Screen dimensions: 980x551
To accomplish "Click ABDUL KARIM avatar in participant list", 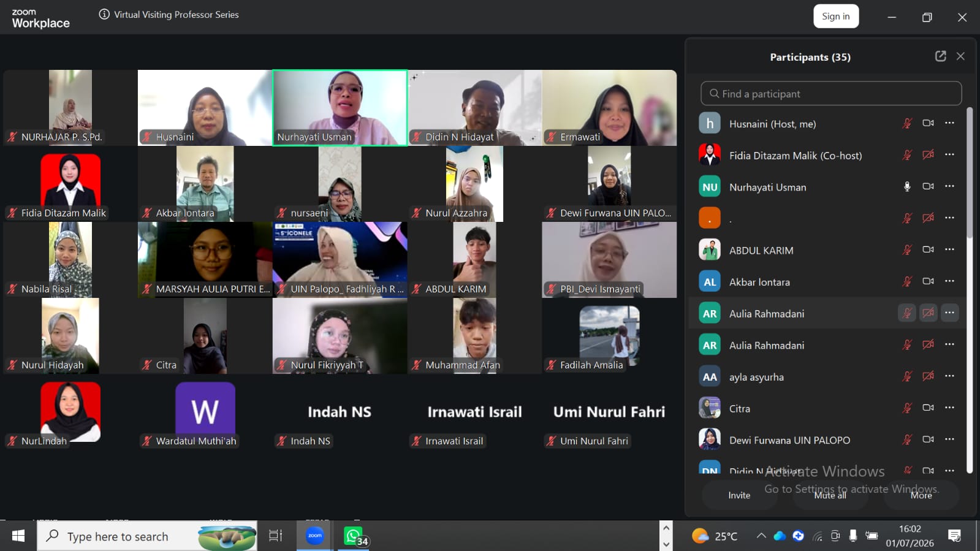I will pyautogui.click(x=710, y=249).
